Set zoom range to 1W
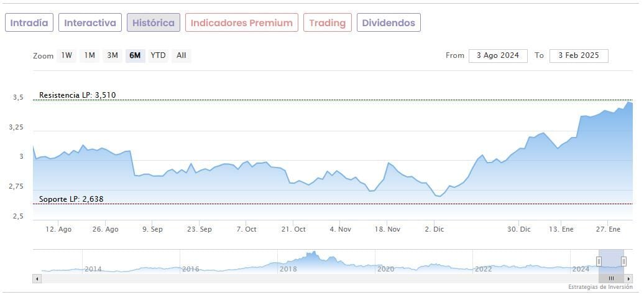The image size is (644, 297). [67, 55]
